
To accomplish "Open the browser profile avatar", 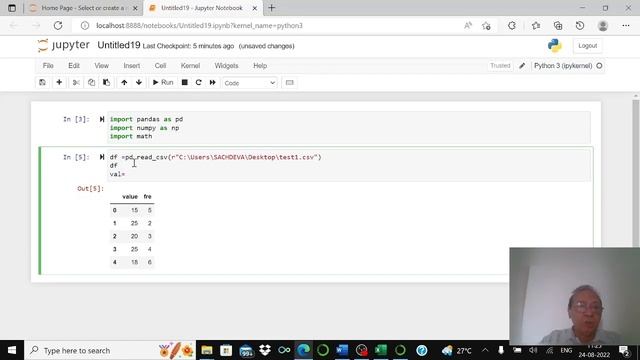I will (603, 26).
